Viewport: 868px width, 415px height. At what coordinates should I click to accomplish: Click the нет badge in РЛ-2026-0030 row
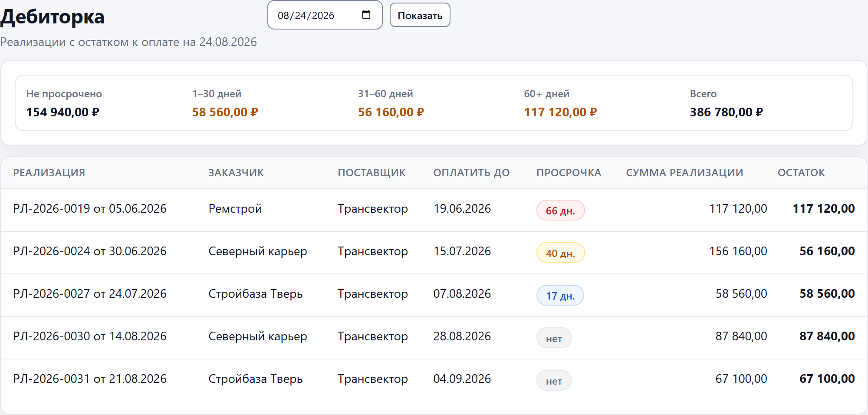coord(554,338)
